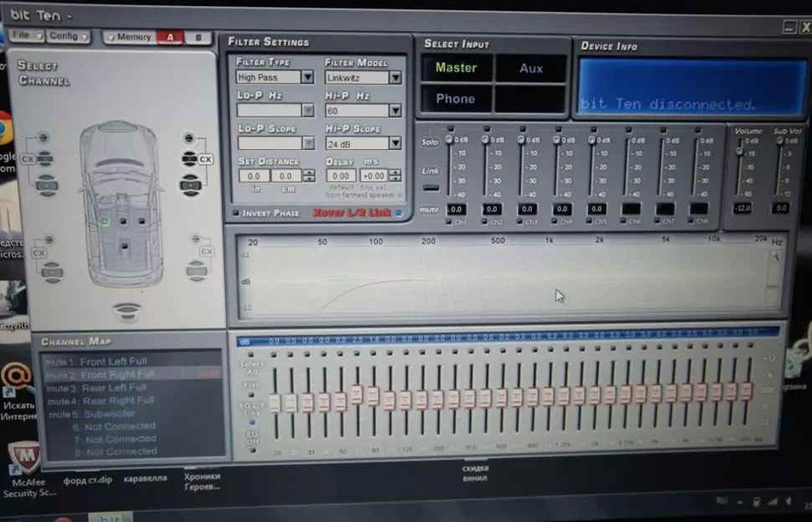This screenshot has height=522, width=812.
Task: Click the mute button beside channel faders
Action: (429, 209)
